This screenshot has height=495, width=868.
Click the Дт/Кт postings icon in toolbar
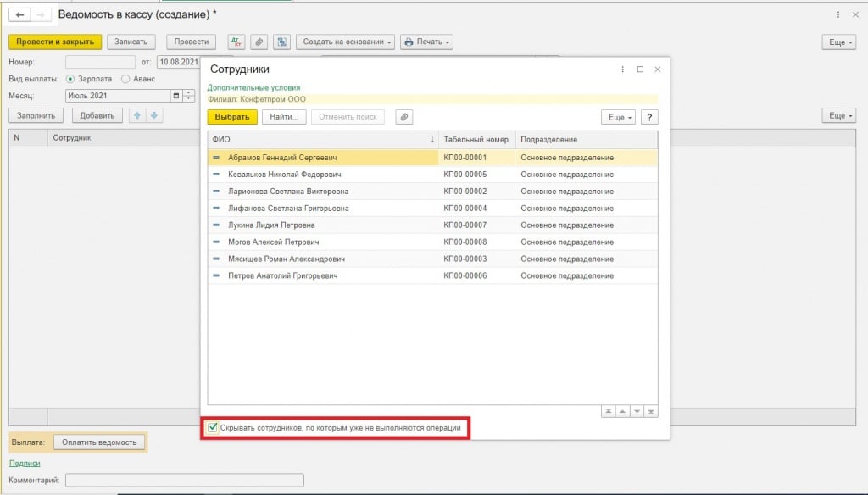[236, 42]
